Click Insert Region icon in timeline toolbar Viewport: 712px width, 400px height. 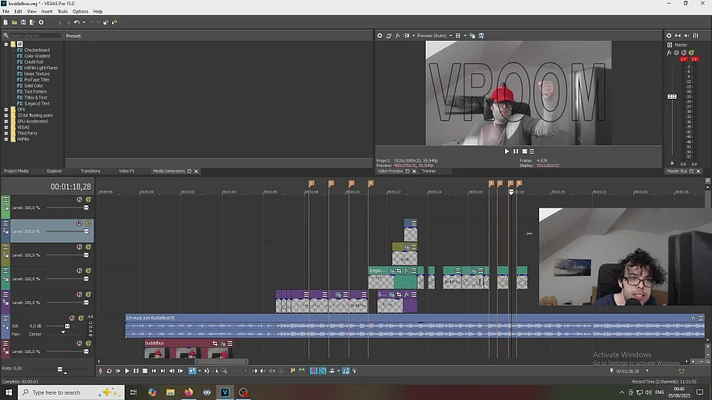(302, 371)
